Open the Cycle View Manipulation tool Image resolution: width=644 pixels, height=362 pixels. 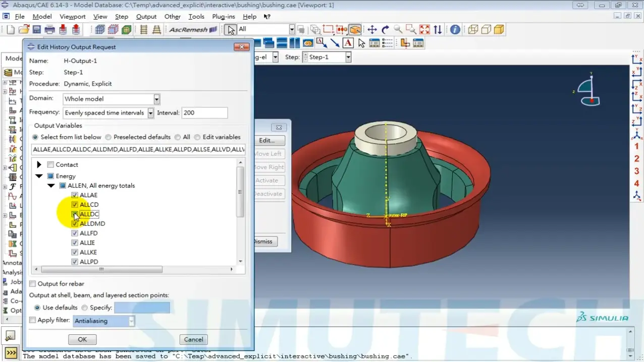(x=438, y=30)
